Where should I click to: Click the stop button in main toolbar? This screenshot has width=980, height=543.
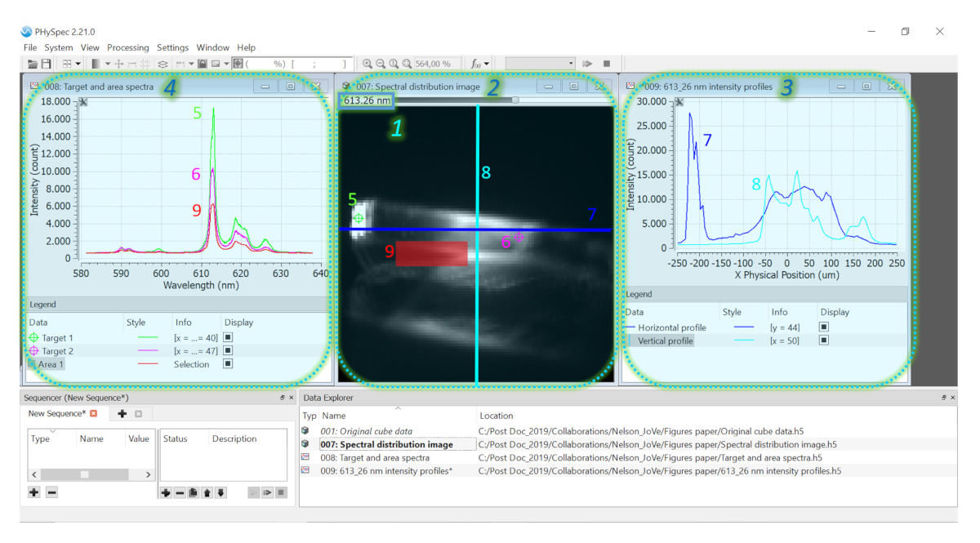click(x=607, y=64)
